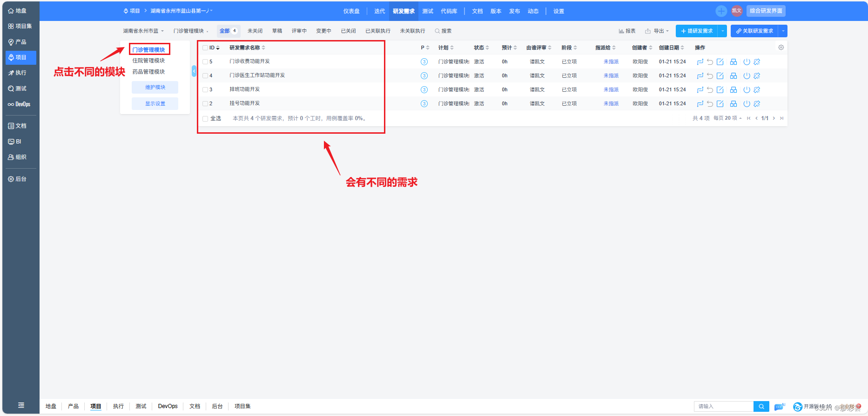The width and height of the screenshot is (868, 416).
Task: Click decompose icon for 门诊医生工作站功能开发
Action: [733, 75]
